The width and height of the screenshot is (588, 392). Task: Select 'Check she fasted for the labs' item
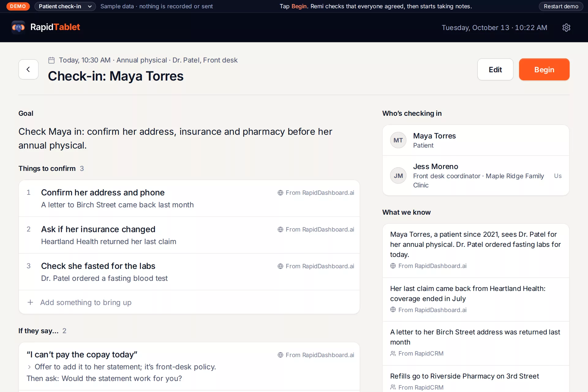click(189, 272)
